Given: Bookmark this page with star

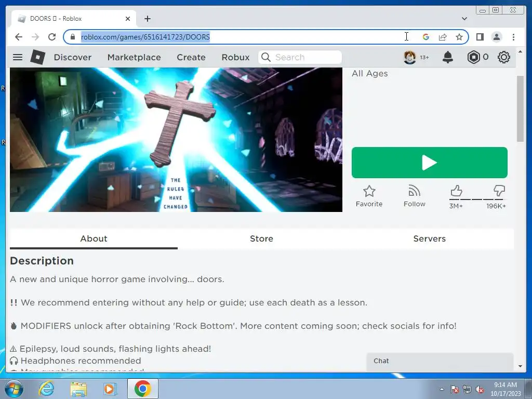Looking at the screenshot, I should click(459, 37).
